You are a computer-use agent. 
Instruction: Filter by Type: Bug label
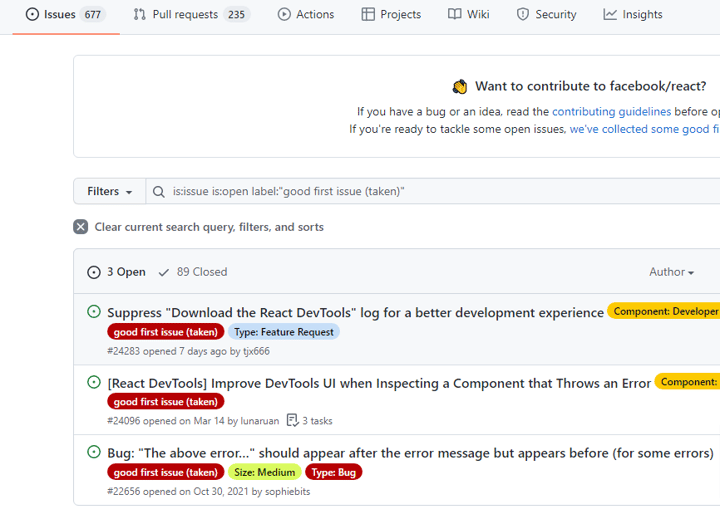point(334,472)
